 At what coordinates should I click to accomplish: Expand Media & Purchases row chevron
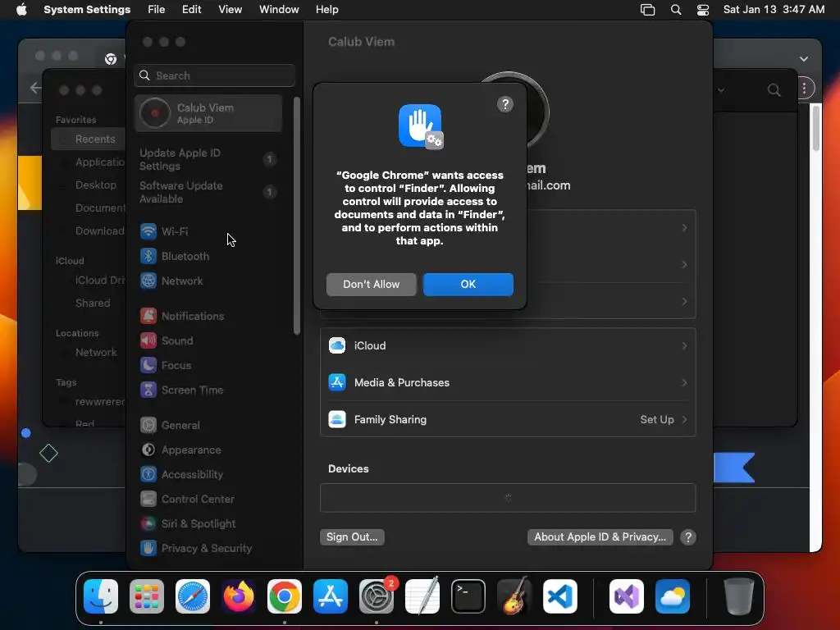click(x=684, y=382)
